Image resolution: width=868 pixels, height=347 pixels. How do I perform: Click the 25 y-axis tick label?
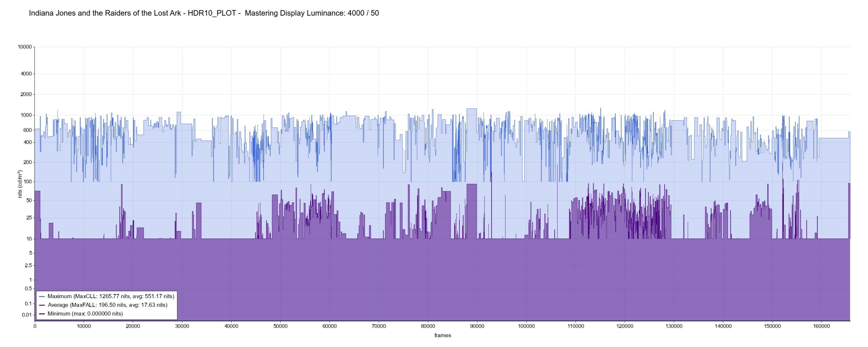point(29,218)
